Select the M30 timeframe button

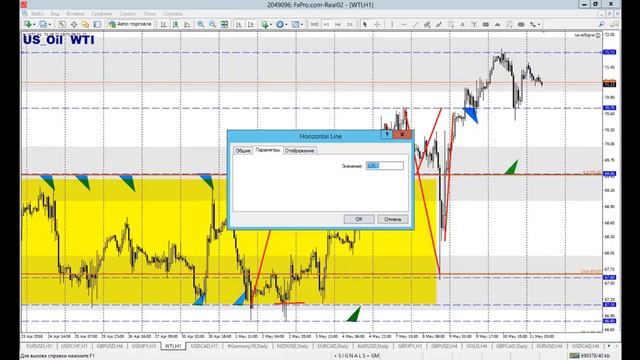point(314,24)
